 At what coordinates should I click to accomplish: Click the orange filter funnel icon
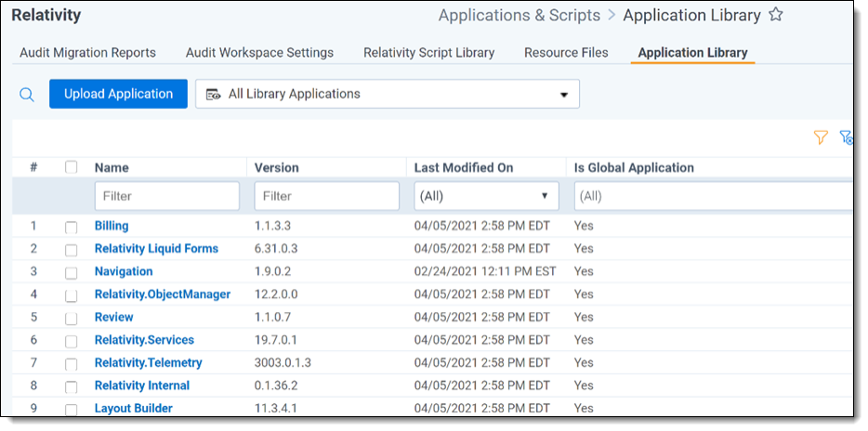pos(820,137)
